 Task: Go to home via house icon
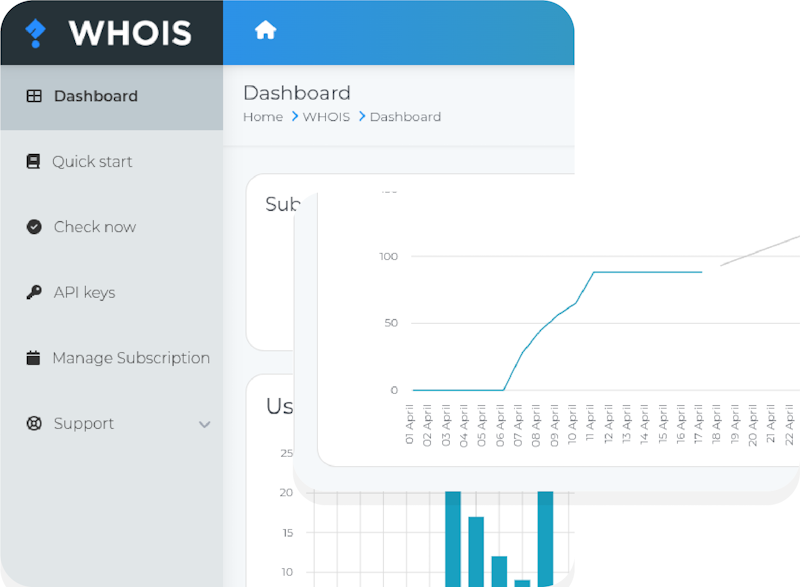coord(265,30)
